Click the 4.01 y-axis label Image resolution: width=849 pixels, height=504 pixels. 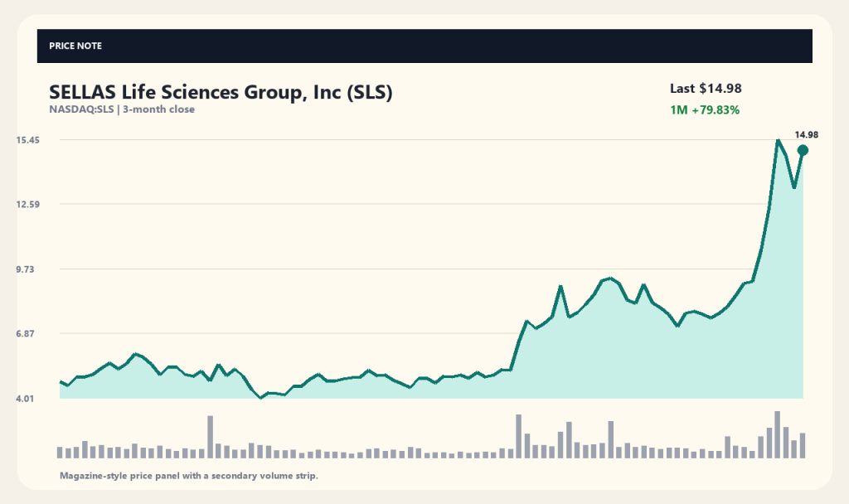(x=25, y=399)
